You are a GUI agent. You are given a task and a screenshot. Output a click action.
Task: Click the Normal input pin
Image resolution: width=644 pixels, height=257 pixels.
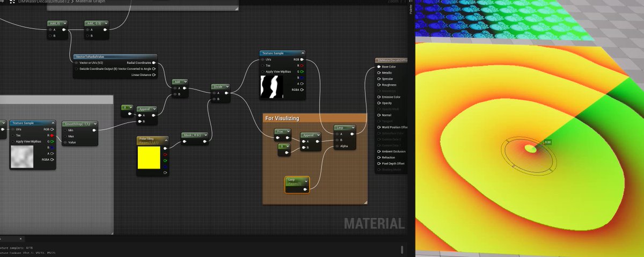(x=379, y=115)
